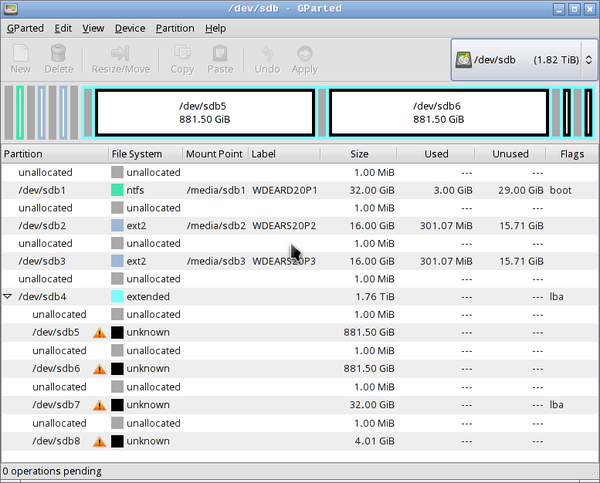Click the 29.00 GiB unused value
This screenshot has width=600, height=483.
(520, 190)
